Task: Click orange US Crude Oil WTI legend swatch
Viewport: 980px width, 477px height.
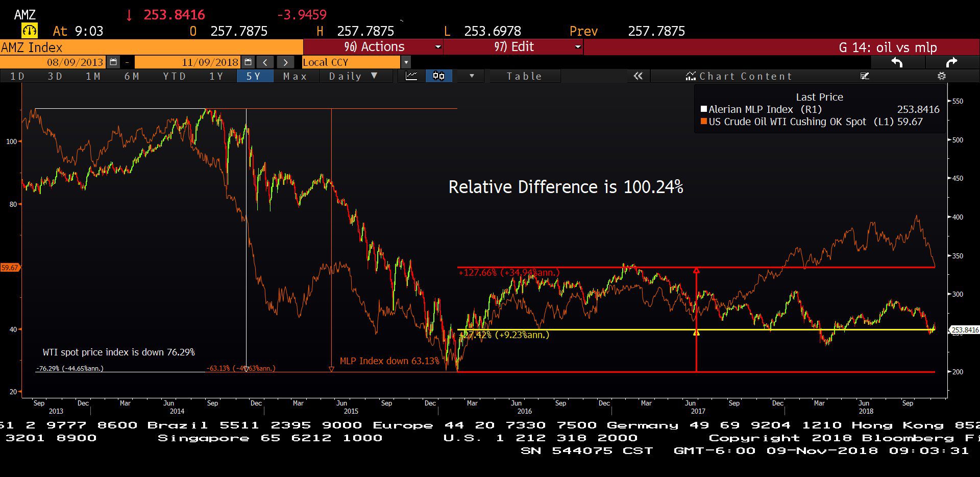Action: (704, 121)
